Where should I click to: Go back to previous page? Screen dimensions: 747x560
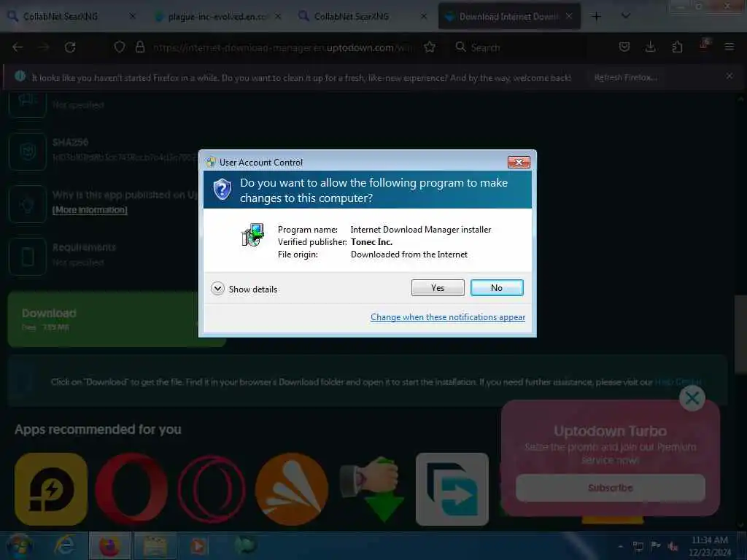tap(18, 47)
